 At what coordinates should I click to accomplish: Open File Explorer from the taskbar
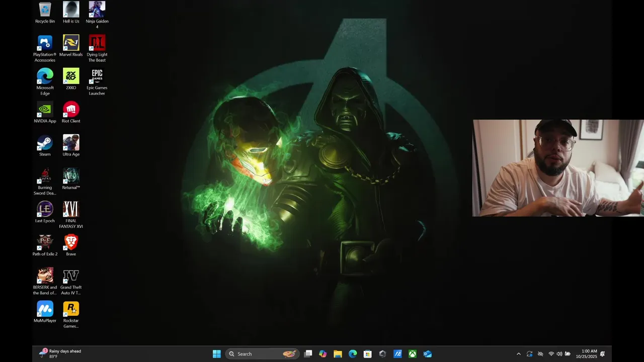pos(338,354)
